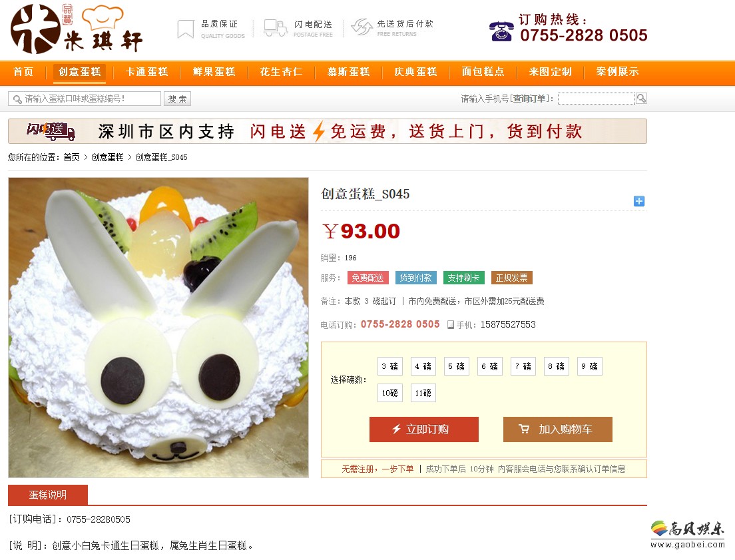Viewport: 735px width, 560px height.
Task: Click the order query magnifier icon
Action: (641, 99)
